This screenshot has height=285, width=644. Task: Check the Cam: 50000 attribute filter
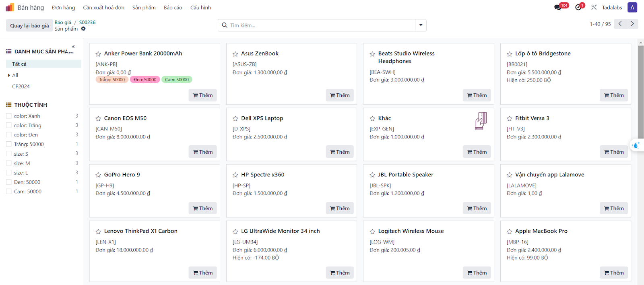pos(9,192)
